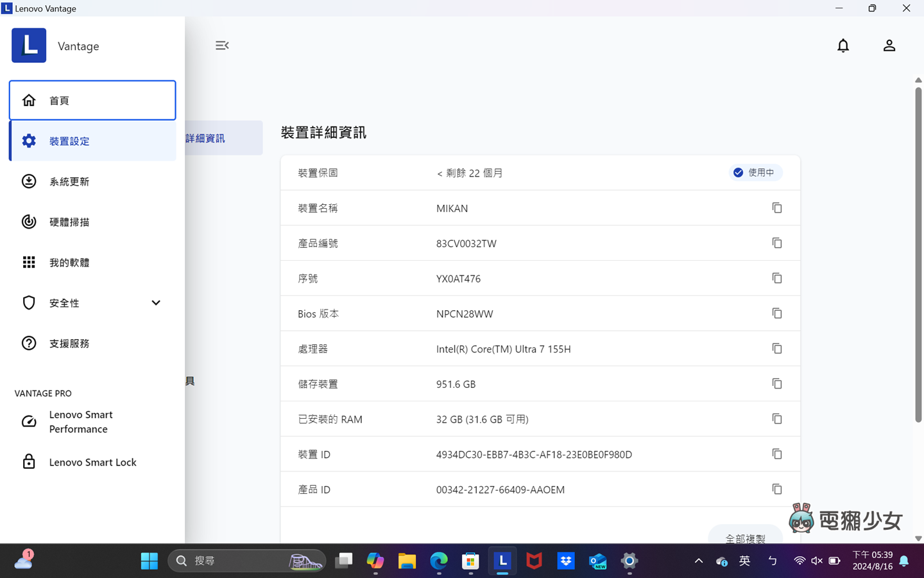Click the vertical scrollbar thumb
Image resolution: width=924 pixels, height=578 pixels.
tap(918, 254)
